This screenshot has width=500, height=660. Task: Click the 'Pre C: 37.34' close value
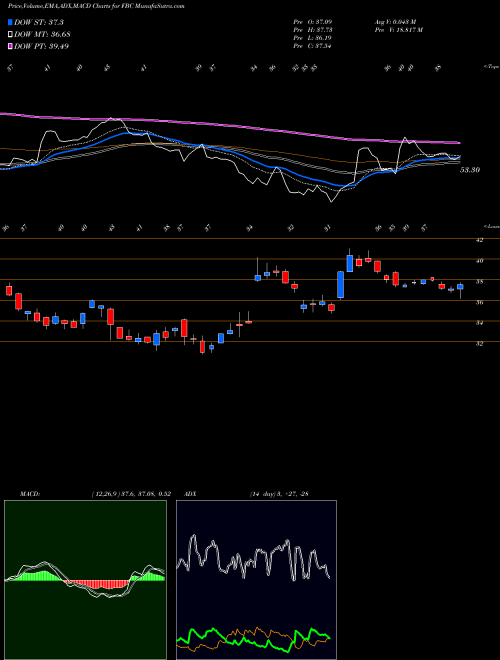(312, 46)
